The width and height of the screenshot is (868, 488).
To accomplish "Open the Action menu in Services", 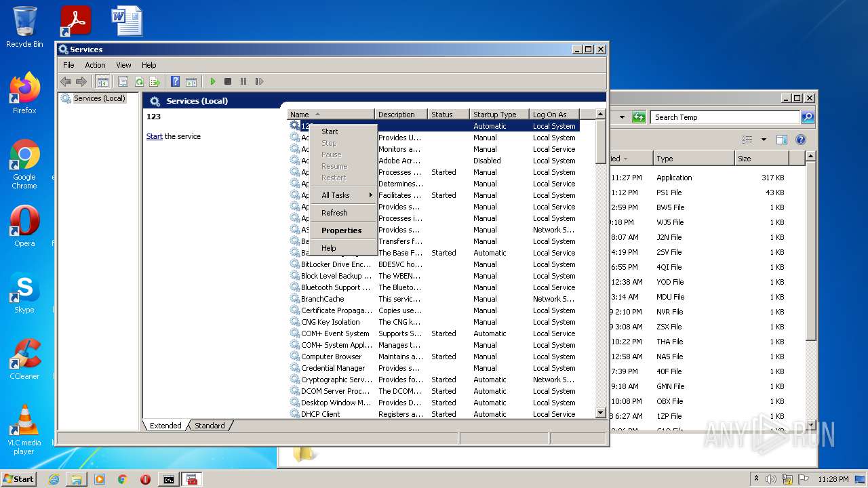I will click(x=95, y=65).
